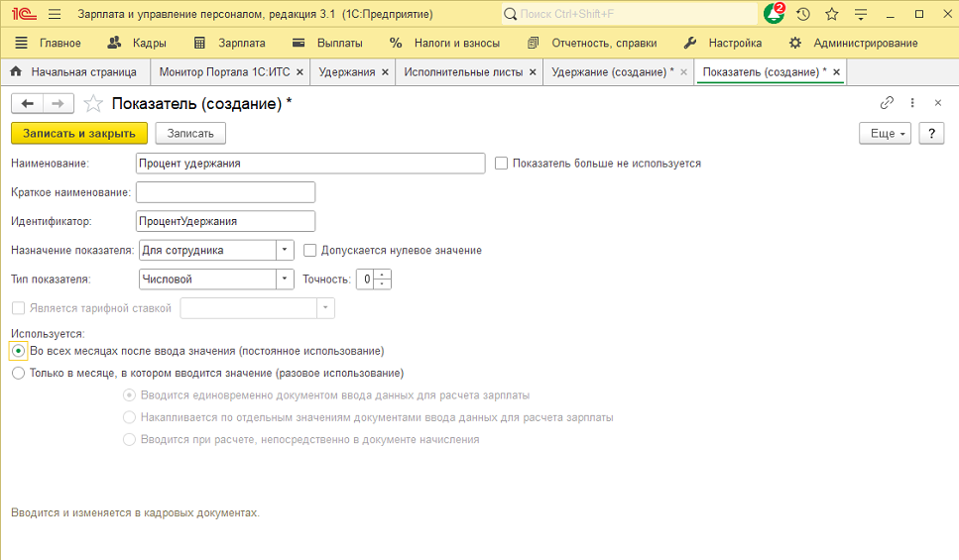
Task: Close the form with the X icon
Action: coord(937,103)
